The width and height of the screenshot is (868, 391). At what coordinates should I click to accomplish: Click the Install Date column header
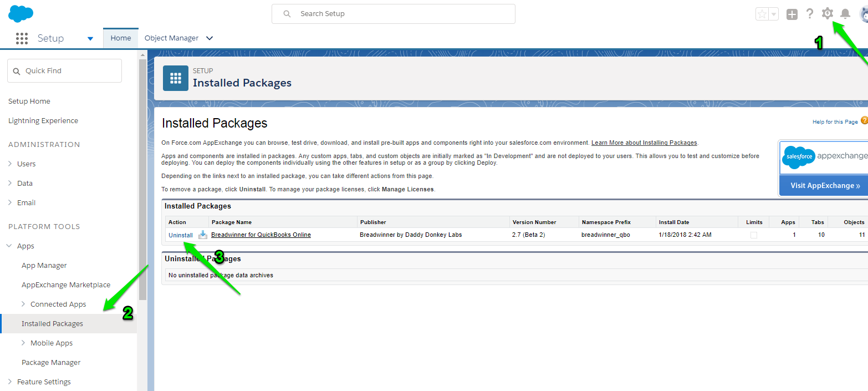[674, 222]
